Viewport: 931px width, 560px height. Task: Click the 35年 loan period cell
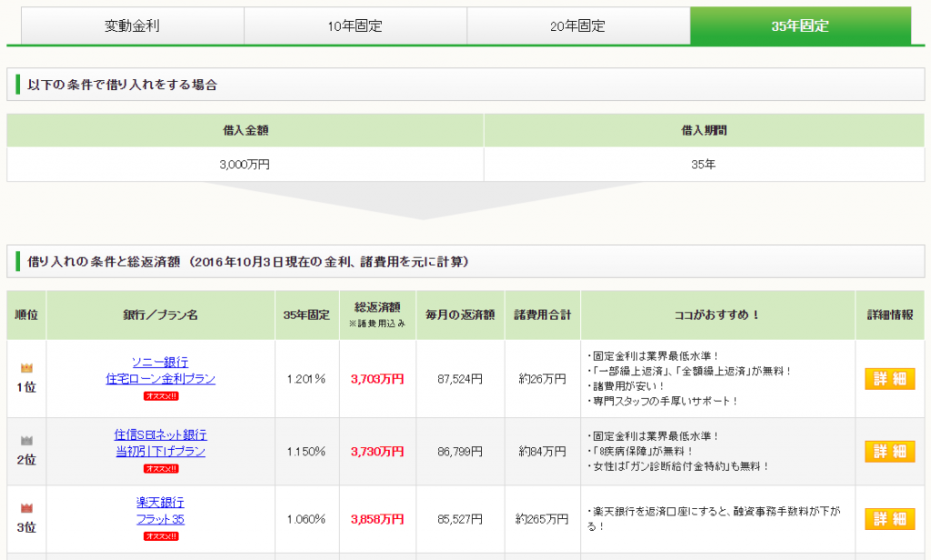[704, 165]
